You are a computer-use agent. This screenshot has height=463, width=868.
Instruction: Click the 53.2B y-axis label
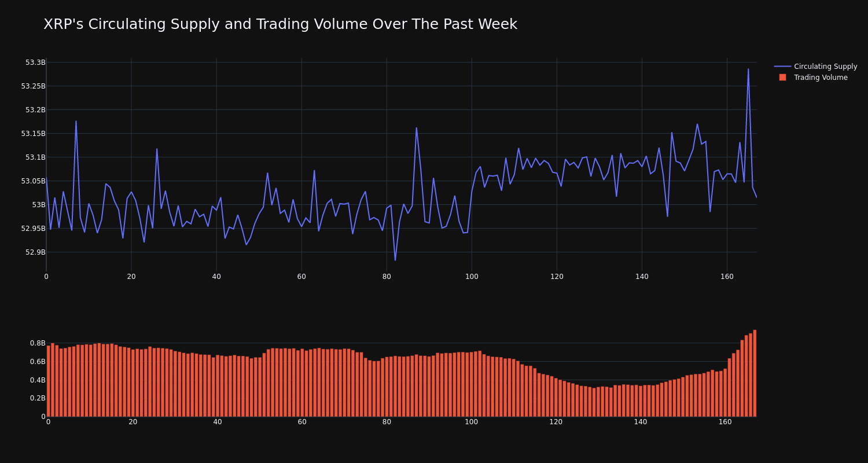[35, 110]
